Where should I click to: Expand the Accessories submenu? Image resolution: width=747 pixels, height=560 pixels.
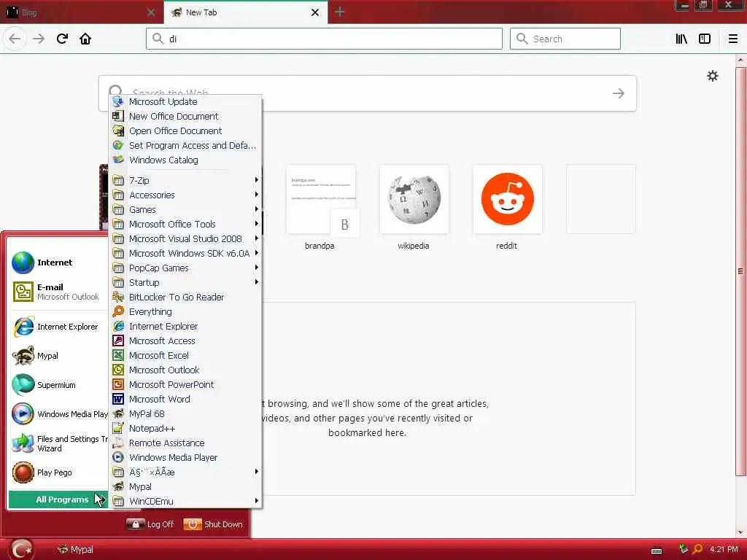[186, 195]
